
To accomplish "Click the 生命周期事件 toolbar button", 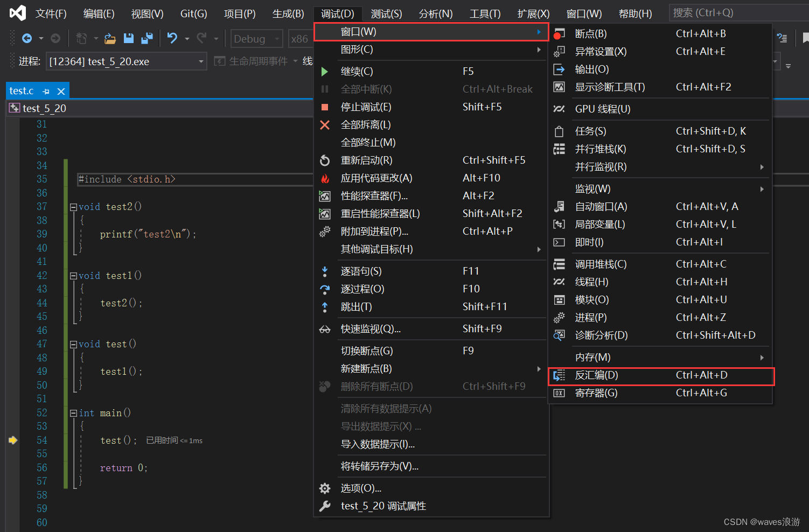I will pos(252,61).
